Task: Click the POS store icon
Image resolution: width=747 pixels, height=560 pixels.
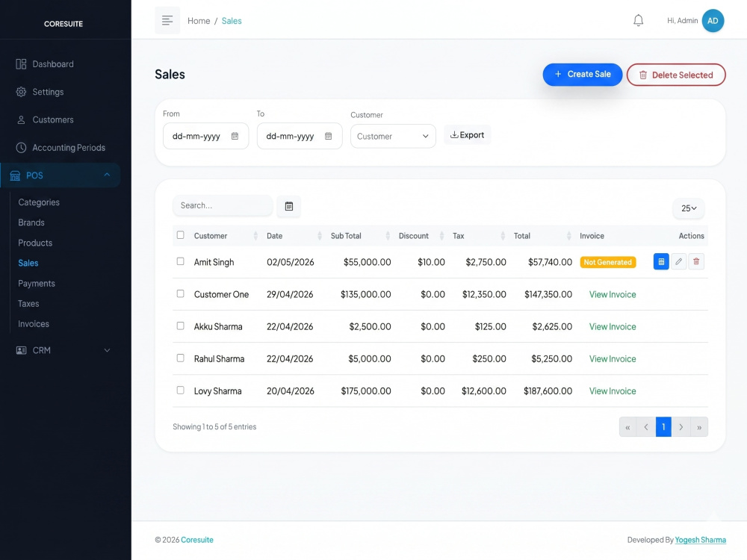Action: coord(15,175)
